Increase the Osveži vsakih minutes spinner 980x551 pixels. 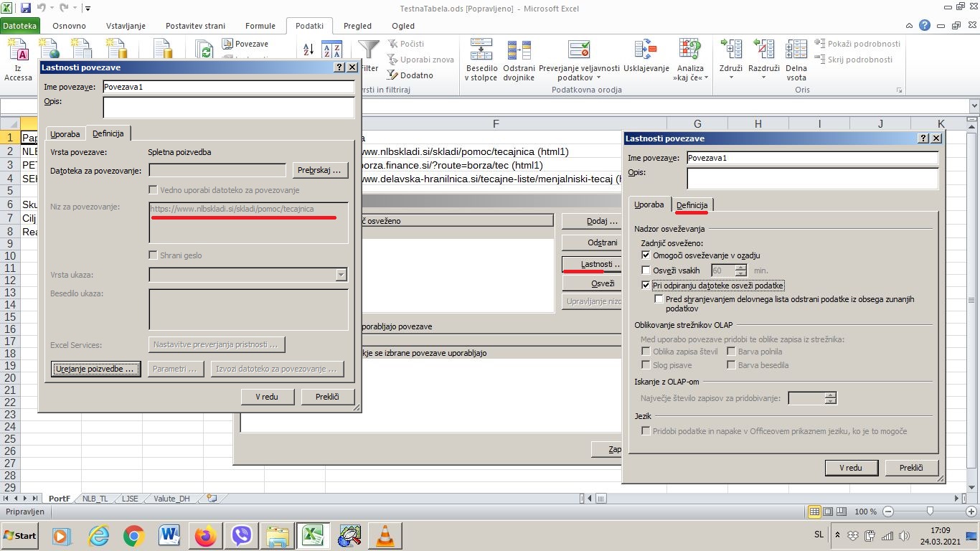pos(741,268)
